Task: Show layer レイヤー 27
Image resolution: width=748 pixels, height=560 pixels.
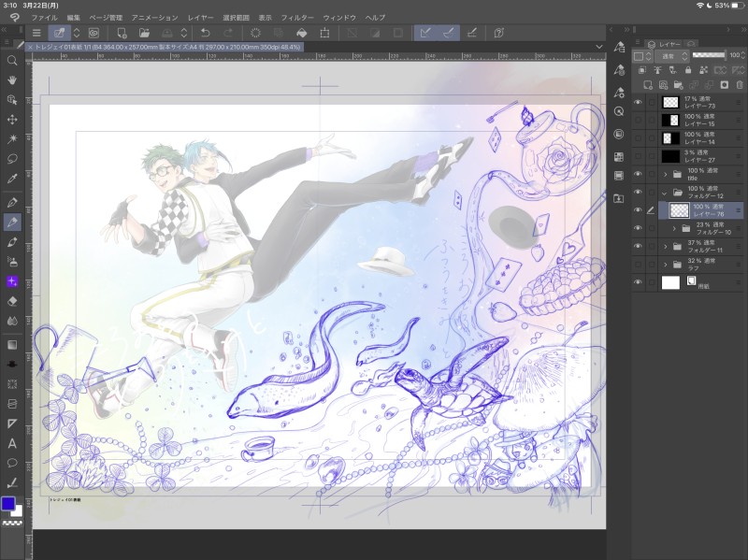Action: click(x=638, y=156)
